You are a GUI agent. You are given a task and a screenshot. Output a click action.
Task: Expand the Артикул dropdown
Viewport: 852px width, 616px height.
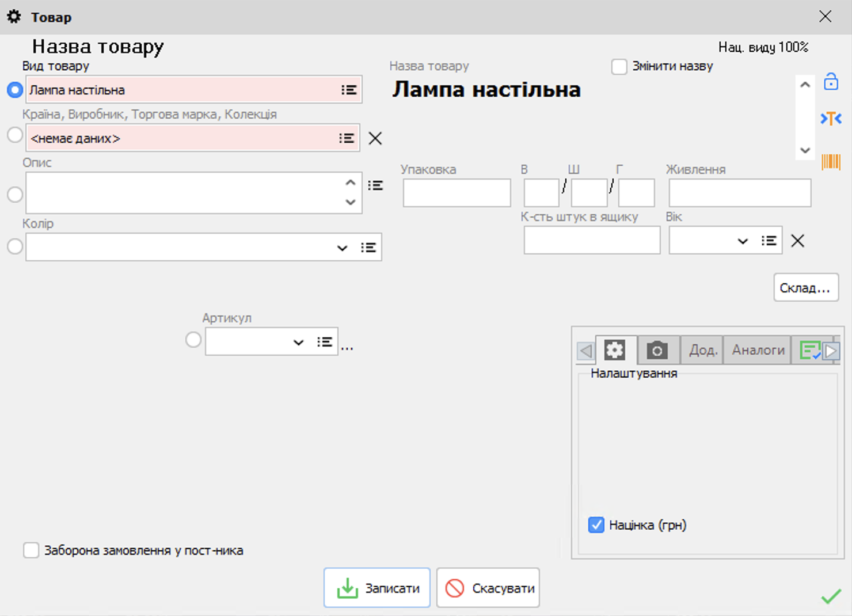pyautogui.click(x=298, y=343)
